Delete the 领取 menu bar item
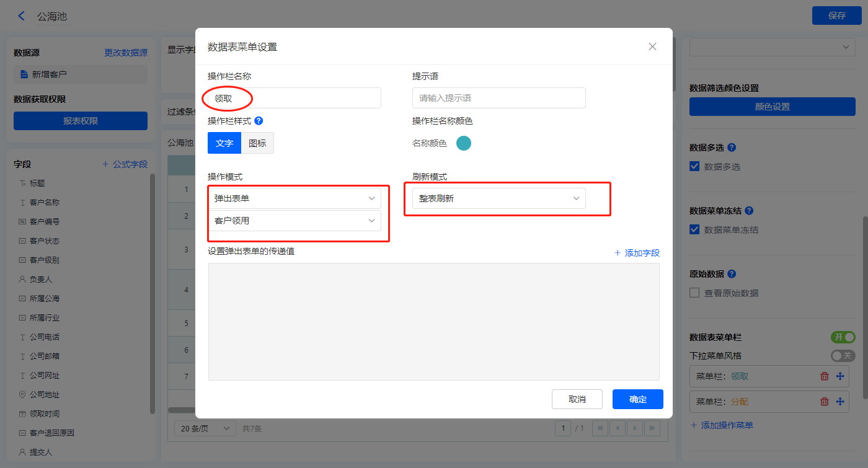This screenshot has height=468, width=868. (825, 376)
